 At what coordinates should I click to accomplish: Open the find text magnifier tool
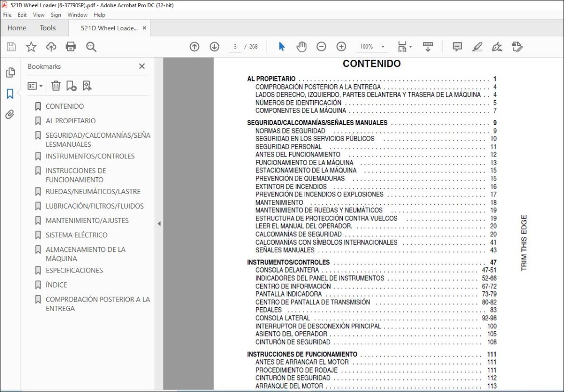tap(91, 47)
